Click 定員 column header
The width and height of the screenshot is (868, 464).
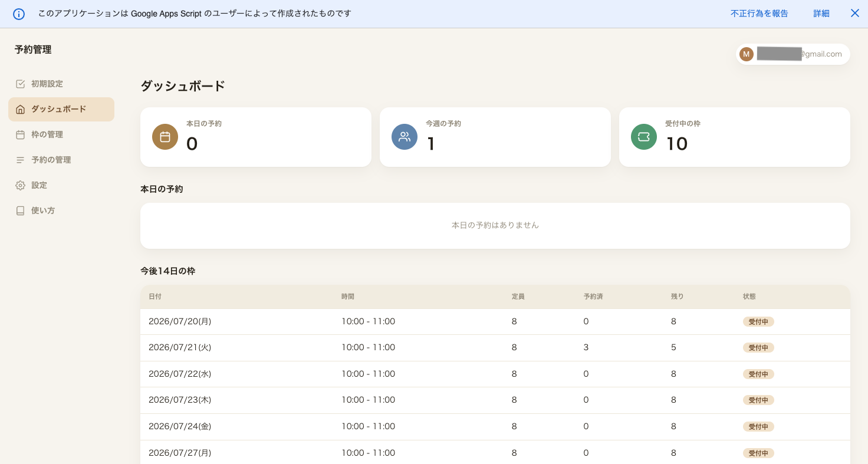(518, 297)
